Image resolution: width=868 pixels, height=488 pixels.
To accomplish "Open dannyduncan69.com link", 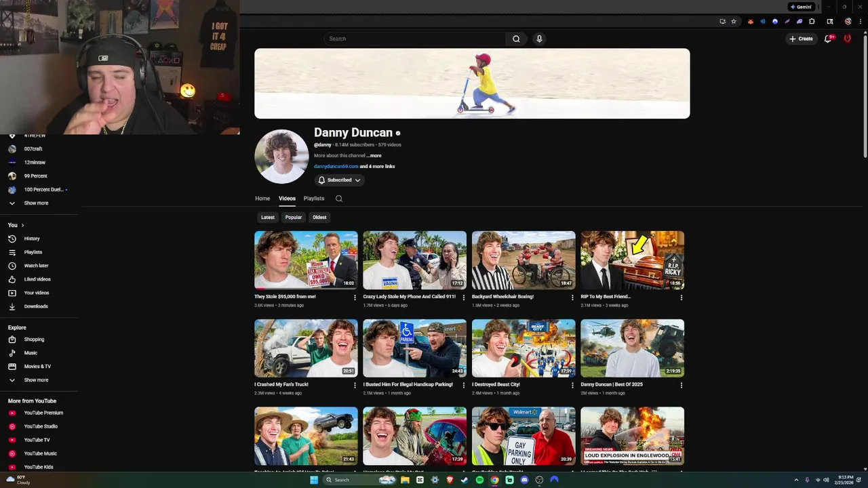I will (336, 167).
